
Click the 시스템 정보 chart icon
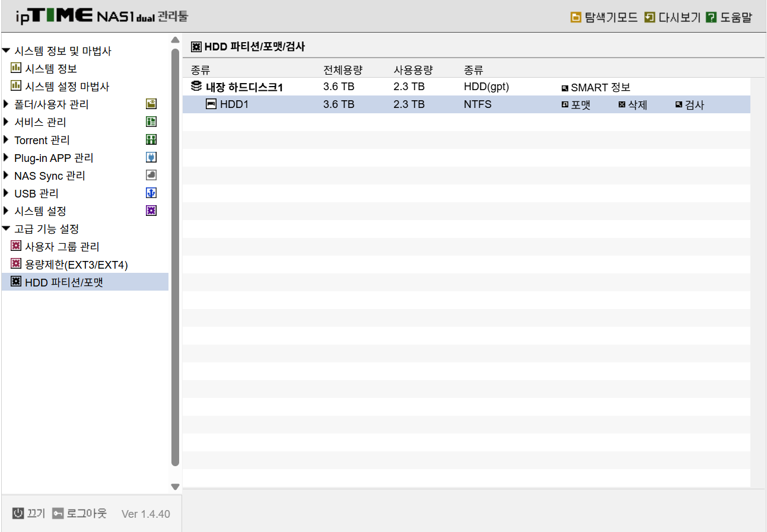(x=16, y=68)
